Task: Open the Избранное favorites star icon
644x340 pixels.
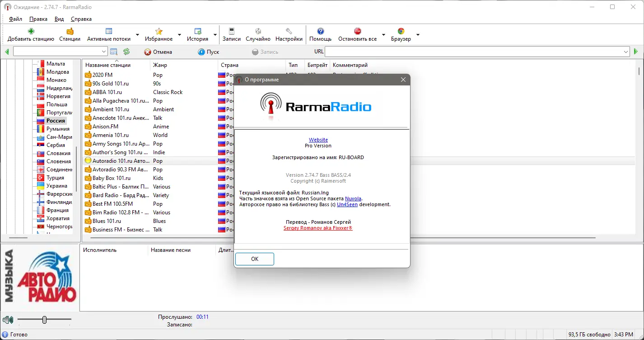Action: tap(159, 31)
